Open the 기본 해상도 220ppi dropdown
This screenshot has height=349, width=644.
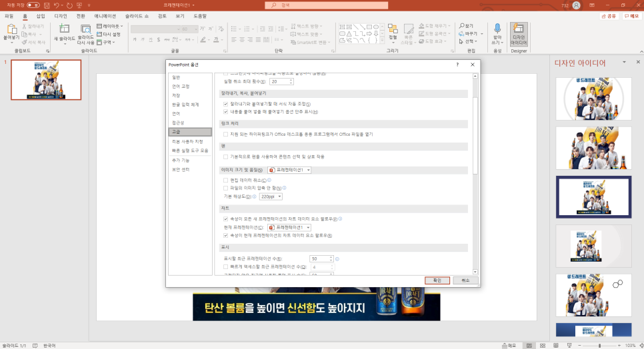tap(271, 197)
